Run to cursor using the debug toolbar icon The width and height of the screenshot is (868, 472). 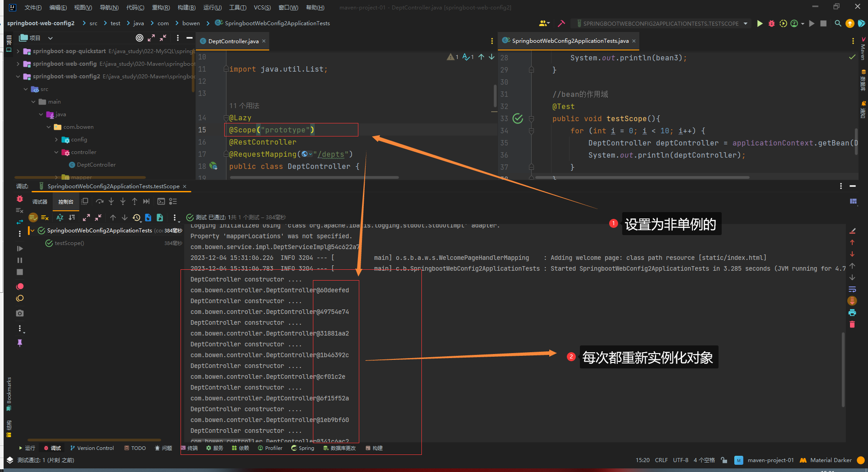146,201
